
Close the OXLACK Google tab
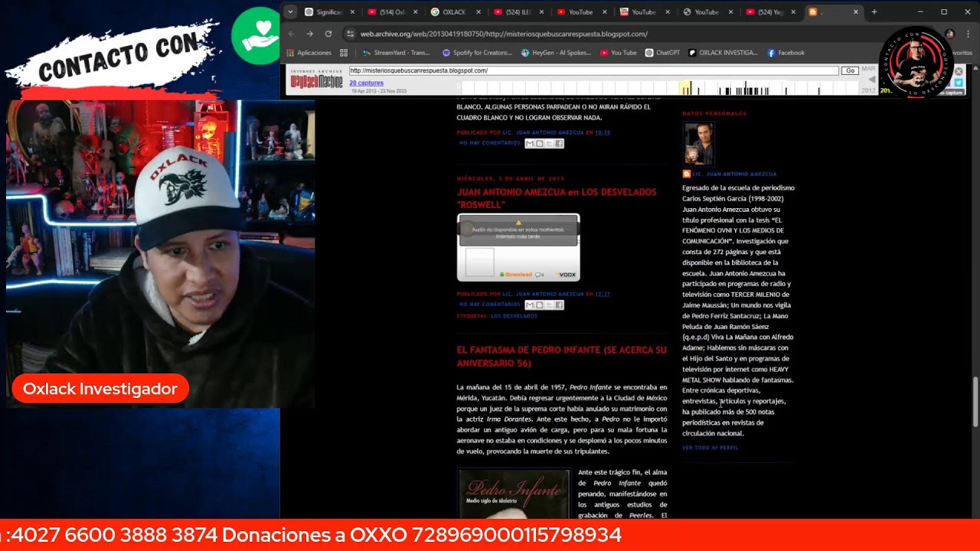[479, 12]
